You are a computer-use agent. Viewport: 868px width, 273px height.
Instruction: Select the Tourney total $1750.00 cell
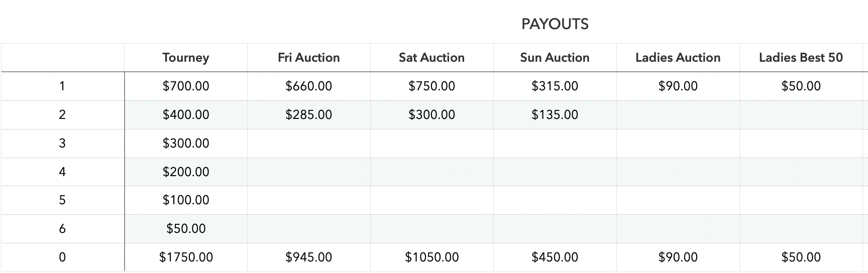[x=186, y=257]
